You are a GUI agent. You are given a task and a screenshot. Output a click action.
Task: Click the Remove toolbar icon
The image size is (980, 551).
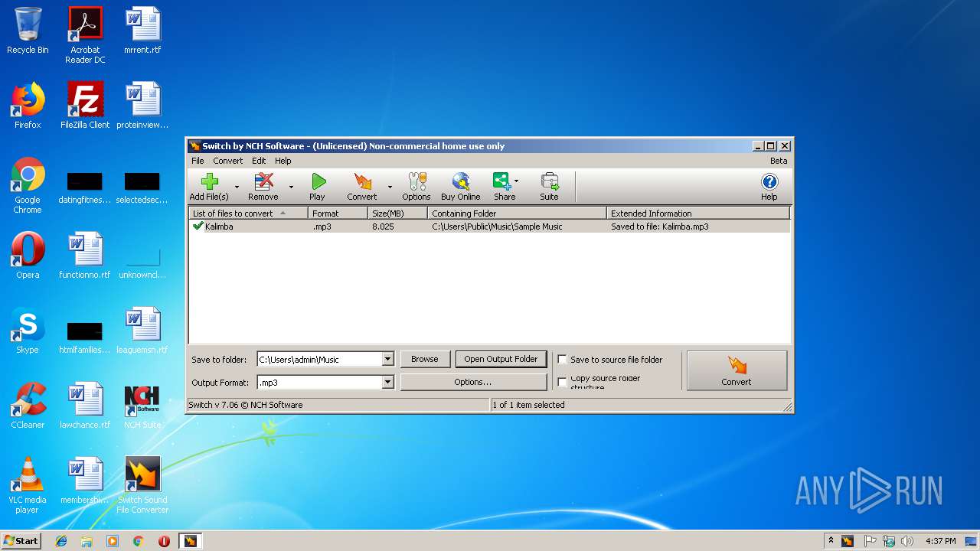pyautogui.click(x=263, y=187)
